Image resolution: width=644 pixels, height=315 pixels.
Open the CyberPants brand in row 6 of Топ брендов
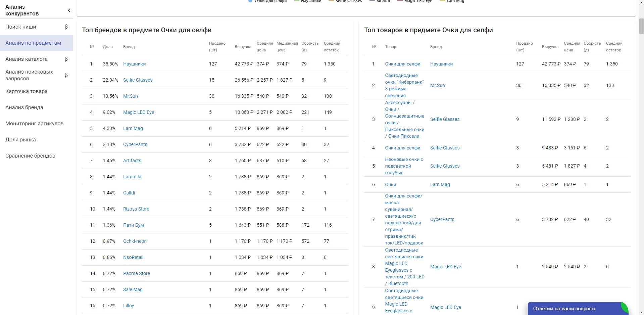point(135,144)
